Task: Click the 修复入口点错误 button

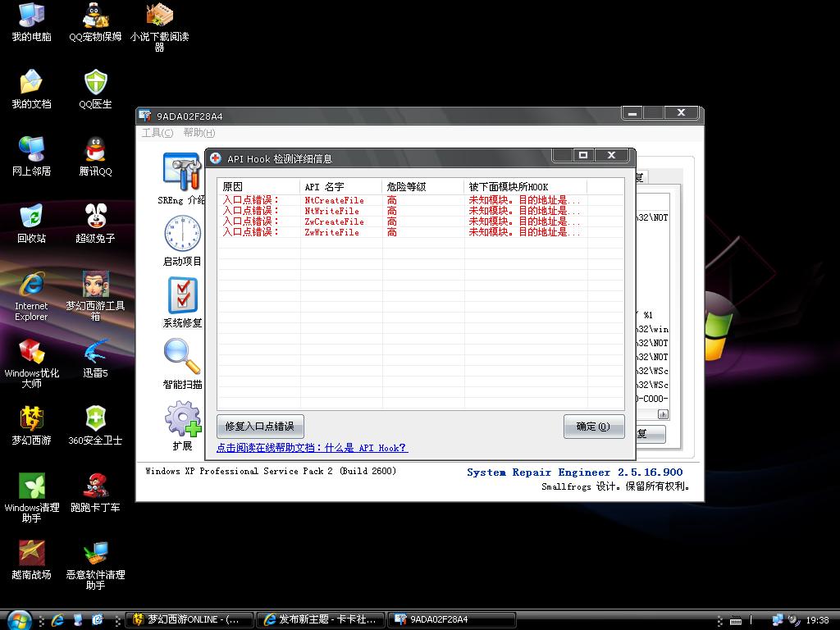Action: tap(259, 427)
